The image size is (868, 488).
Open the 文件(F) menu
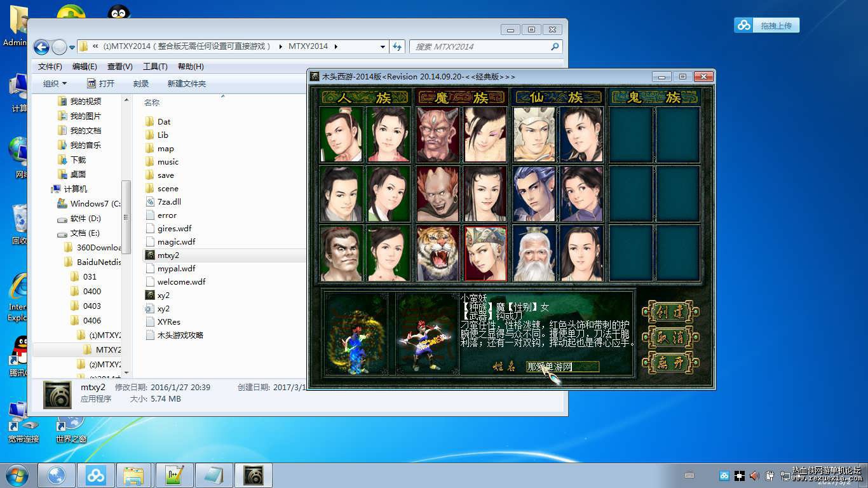click(x=50, y=67)
